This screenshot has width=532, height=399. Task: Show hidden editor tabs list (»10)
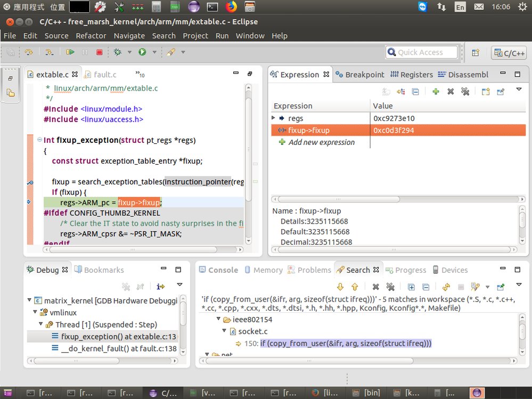(140, 74)
